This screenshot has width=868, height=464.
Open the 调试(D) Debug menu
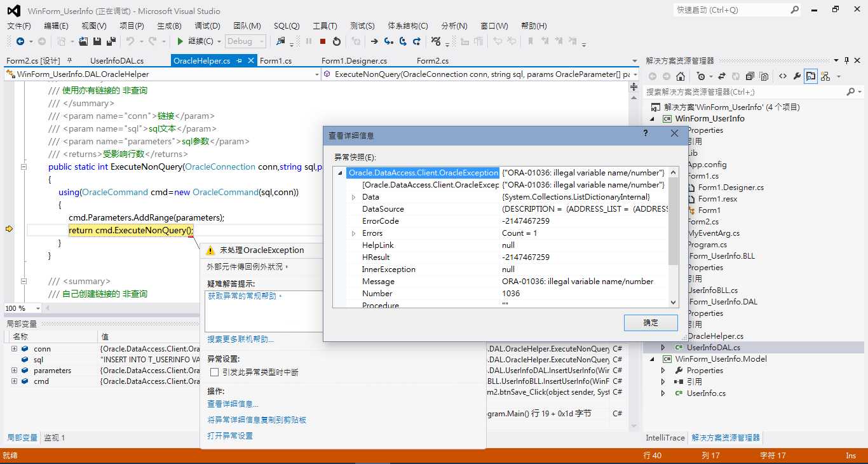pyautogui.click(x=207, y=26)
